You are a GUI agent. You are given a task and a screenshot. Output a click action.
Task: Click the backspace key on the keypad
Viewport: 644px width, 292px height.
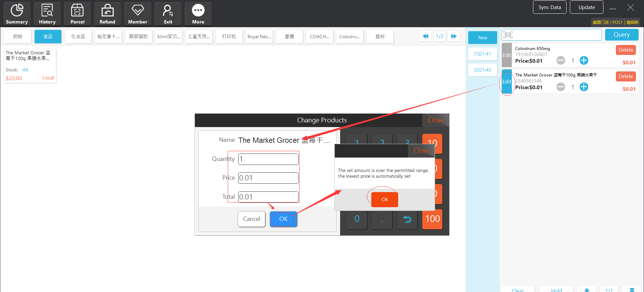click(x=407, y=219)
